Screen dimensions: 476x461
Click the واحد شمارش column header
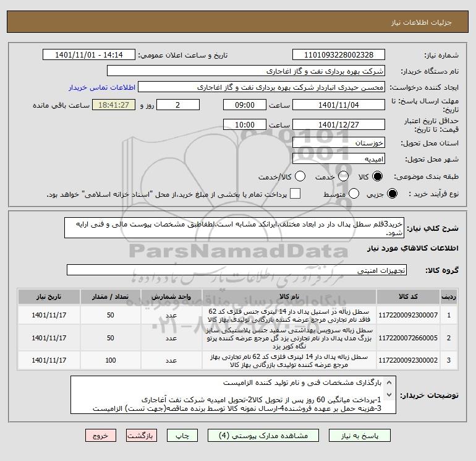(171, 296)
